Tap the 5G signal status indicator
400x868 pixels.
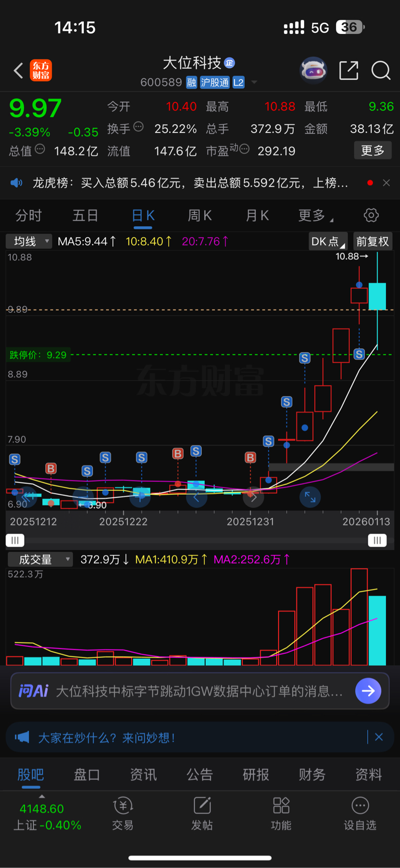(x=320, y=28)
